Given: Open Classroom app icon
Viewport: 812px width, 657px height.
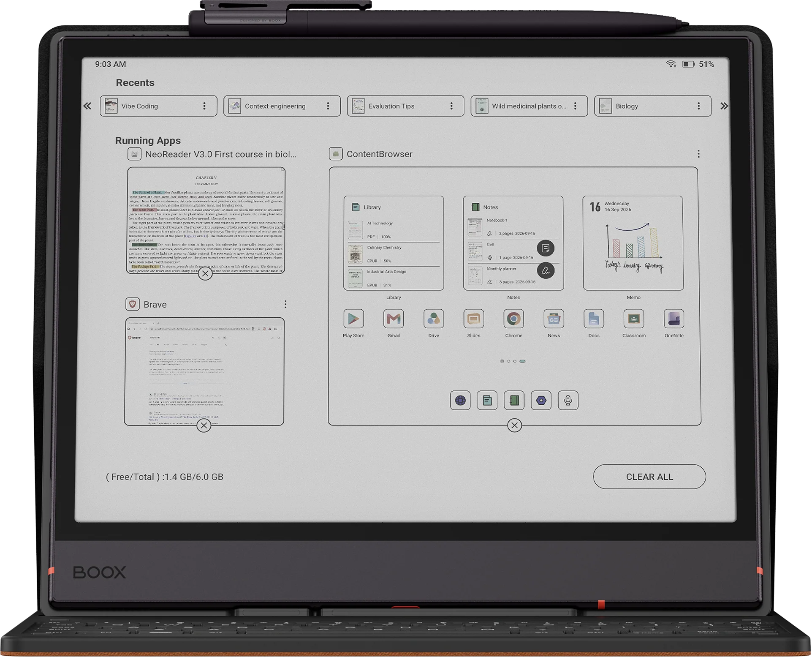Looking at the screenshot, I should point(634,319).
